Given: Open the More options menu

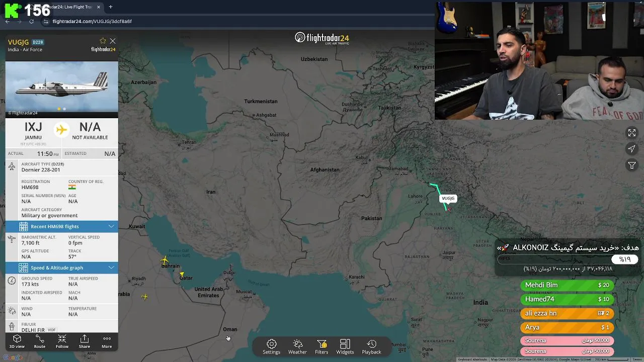Looking at the screenshot, I should pos(107,342).
